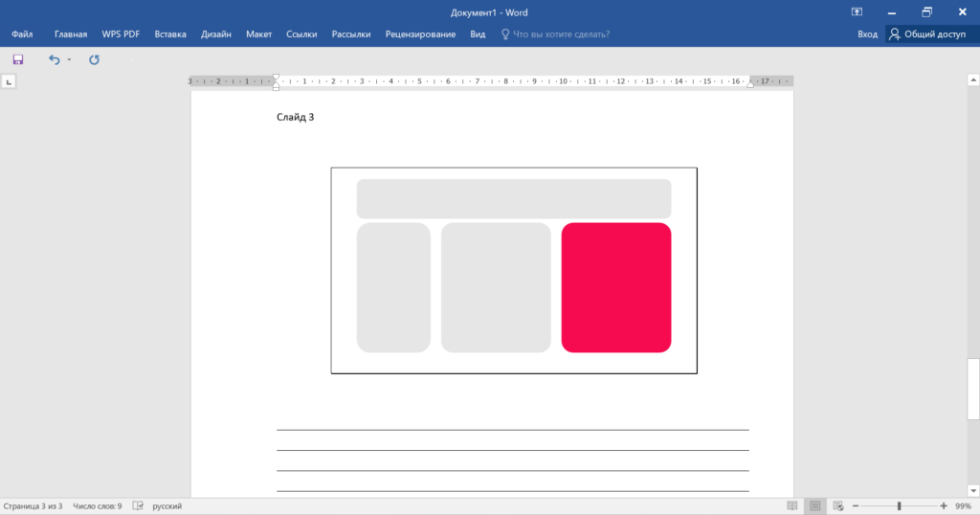Open the proofing spell check icon
Image resolution: width=980 pixels, height=515 pixels.
click(138, 506)
